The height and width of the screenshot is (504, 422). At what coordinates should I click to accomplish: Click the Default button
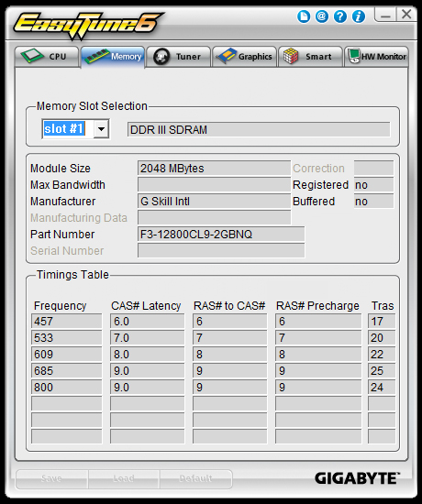(x=195, y=479)
